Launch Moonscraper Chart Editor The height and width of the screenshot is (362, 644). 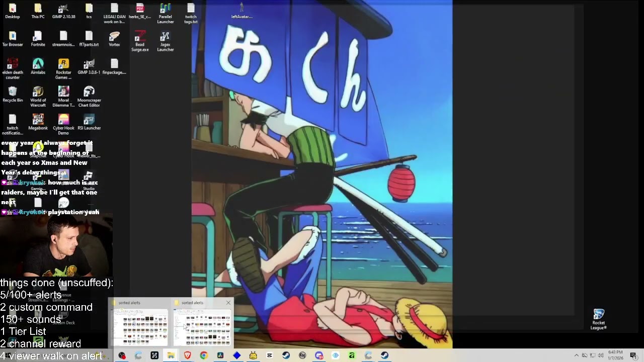tap(89, 97)
